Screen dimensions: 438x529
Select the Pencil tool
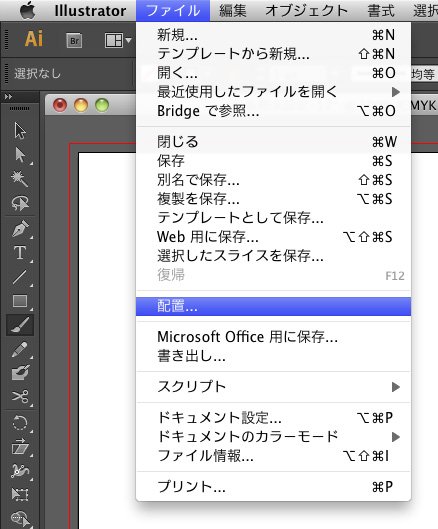pos(20,350)
